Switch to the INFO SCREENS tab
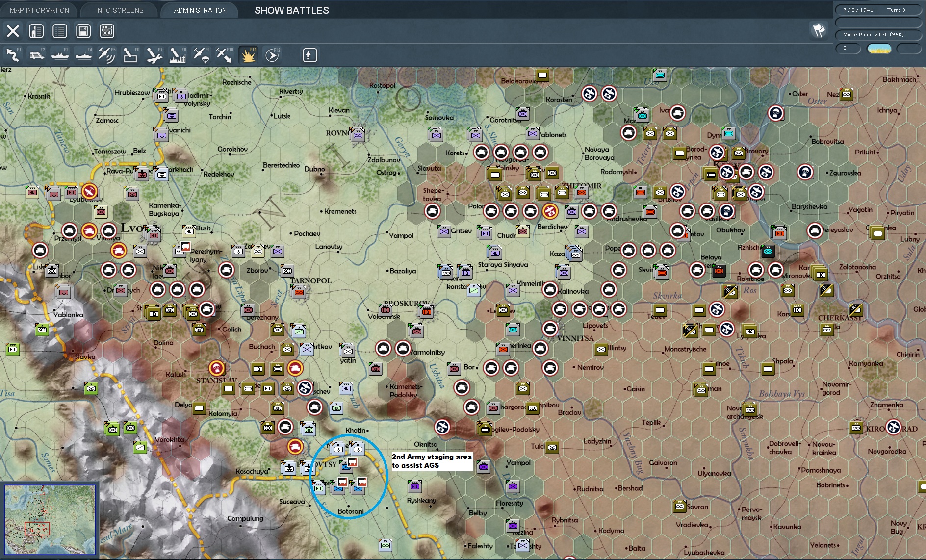926x560 pixels. pos(120,10)
